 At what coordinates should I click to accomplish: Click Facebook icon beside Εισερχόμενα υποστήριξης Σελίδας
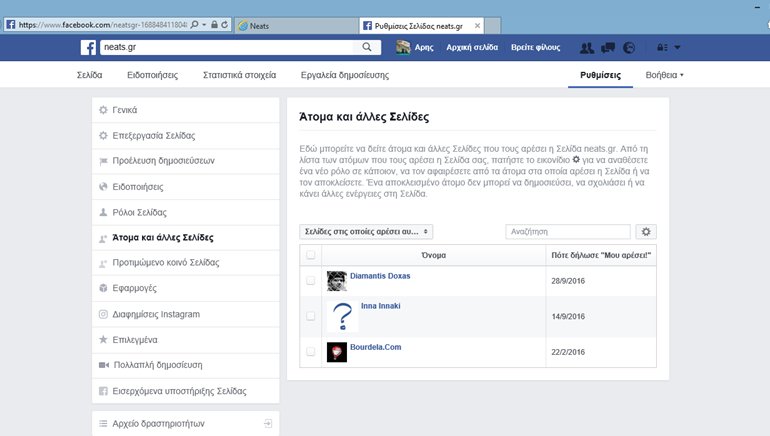103,391
